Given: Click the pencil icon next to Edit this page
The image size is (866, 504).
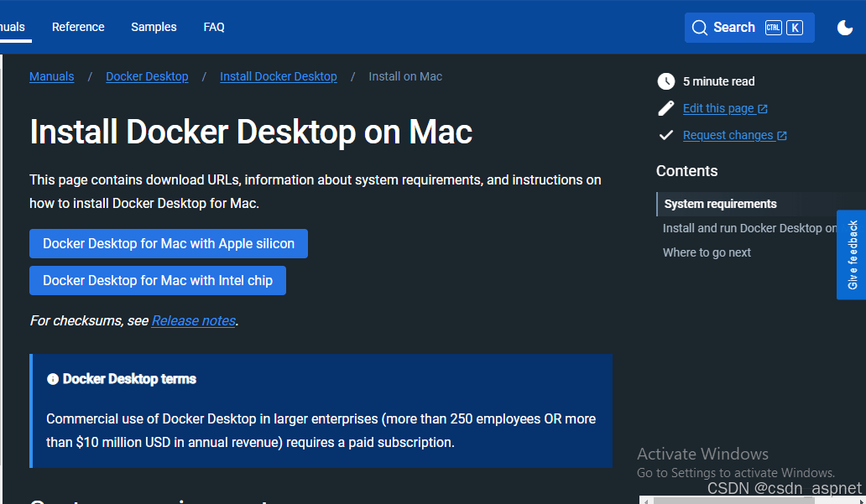Looking at the screenshot, I should [x=666, y=108].
